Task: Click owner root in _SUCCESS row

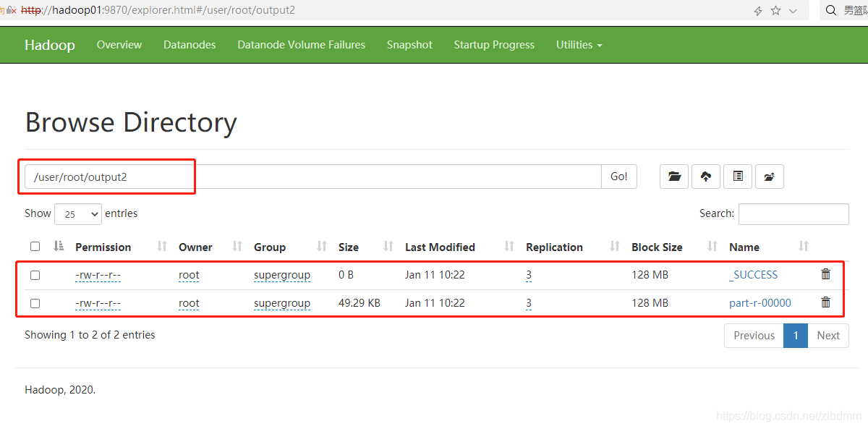Action: tap(189, 275)
